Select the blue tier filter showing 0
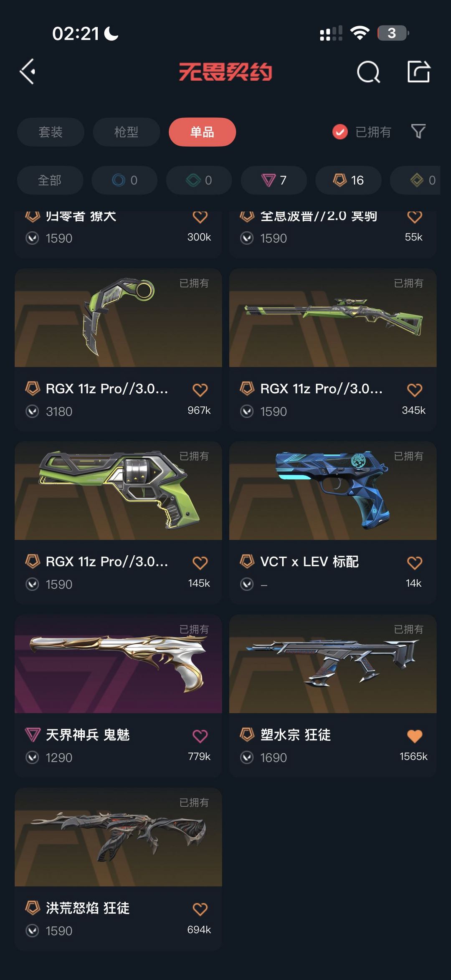This screenshot has height=980, width=451. click(124, 180)
